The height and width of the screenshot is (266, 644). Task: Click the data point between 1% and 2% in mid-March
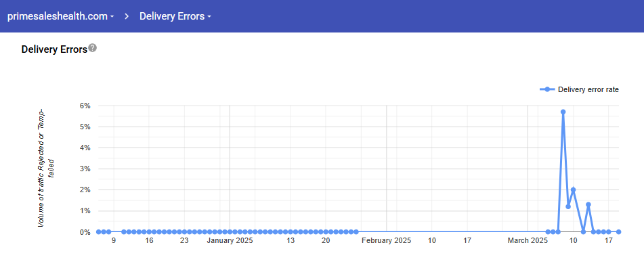click(x=588, y=204)
